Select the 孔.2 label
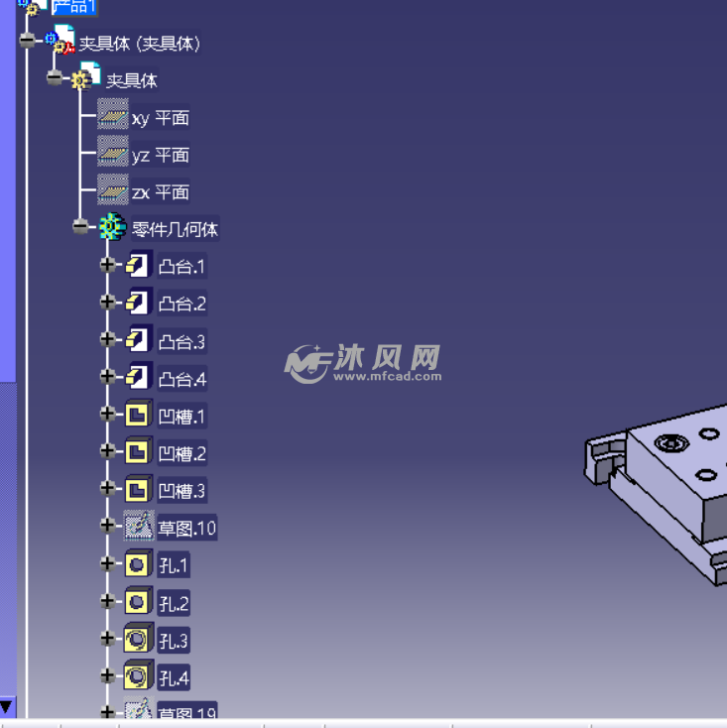The height and width of the screenshot is (728, 727). click(174, 603)
